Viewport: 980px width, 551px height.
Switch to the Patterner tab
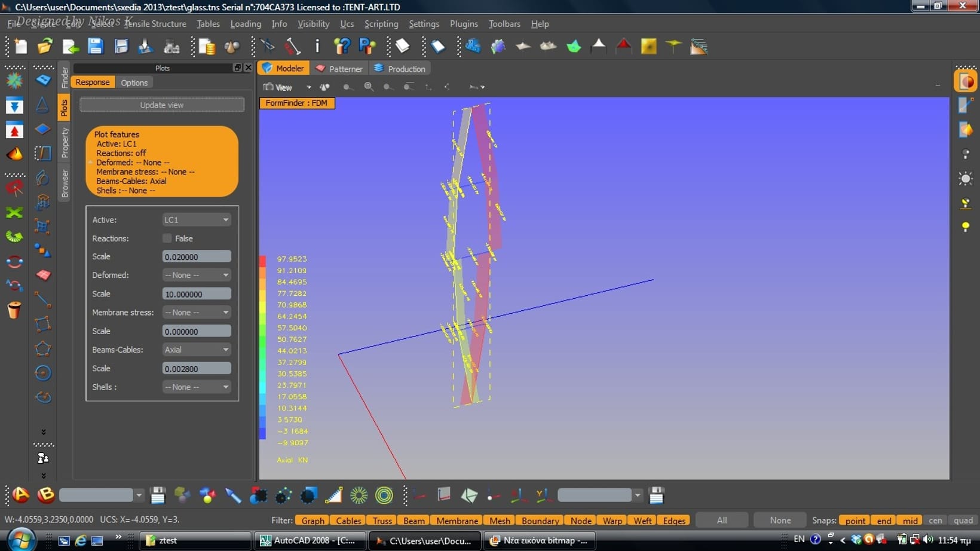coord(339,69)
